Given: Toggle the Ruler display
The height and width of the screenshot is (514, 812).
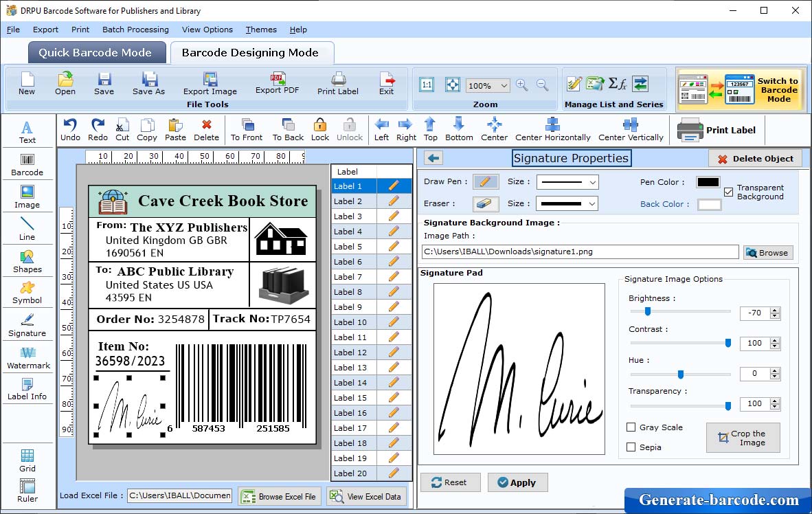Looking at the screenshot, I should (x=27, y=491).
